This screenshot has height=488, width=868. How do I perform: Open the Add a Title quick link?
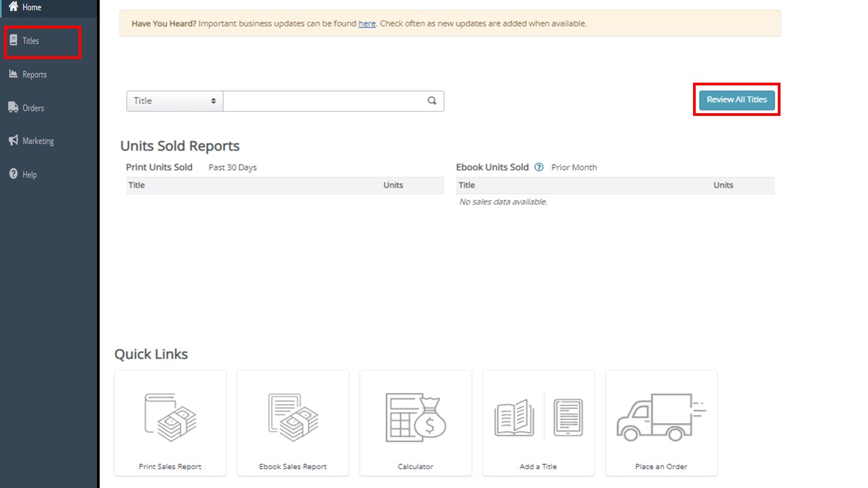pyautogui.click(x=538, y=423)
